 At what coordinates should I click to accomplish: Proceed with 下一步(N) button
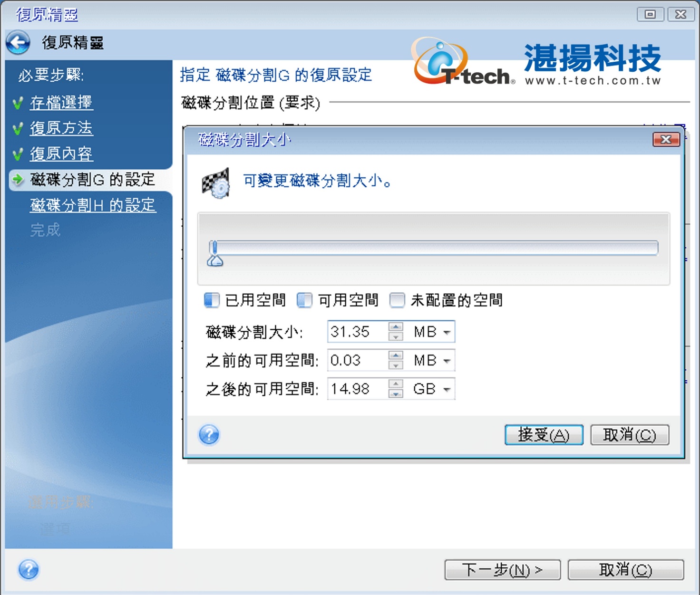(x=503, y=569)
